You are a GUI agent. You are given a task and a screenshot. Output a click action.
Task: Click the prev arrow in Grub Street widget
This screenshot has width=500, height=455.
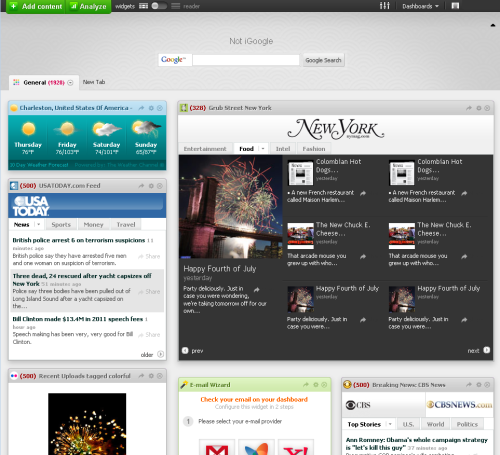pyautogui.click(x=185, y=350)
